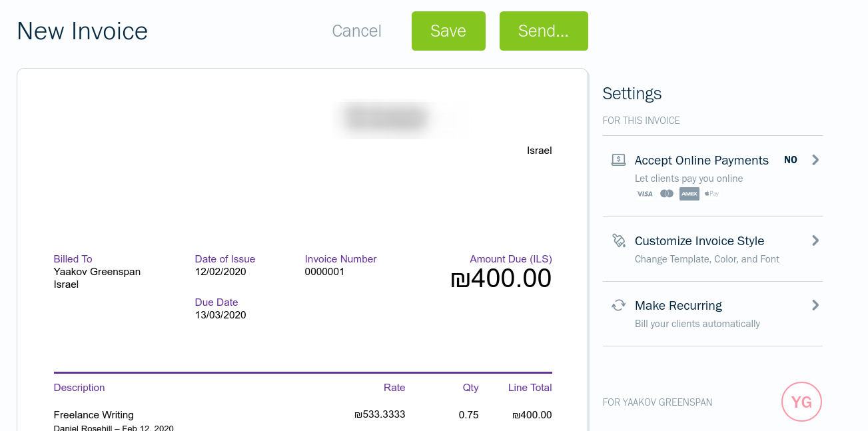Click the YG client avatar
The width and height of the screenshot is (868, 431).
point(801,402)
